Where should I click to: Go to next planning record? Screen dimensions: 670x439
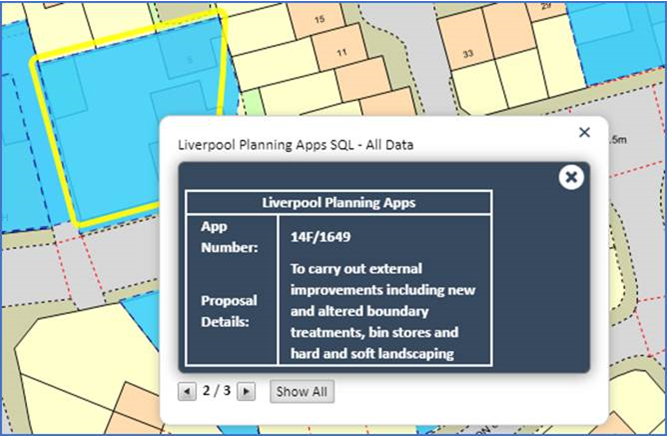(x=246, y=391)
